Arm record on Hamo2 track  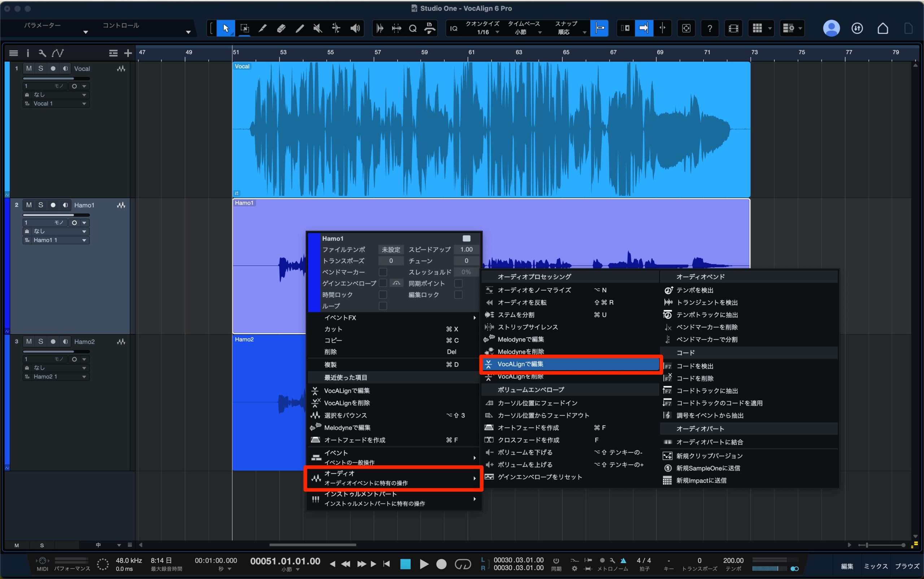53,341
